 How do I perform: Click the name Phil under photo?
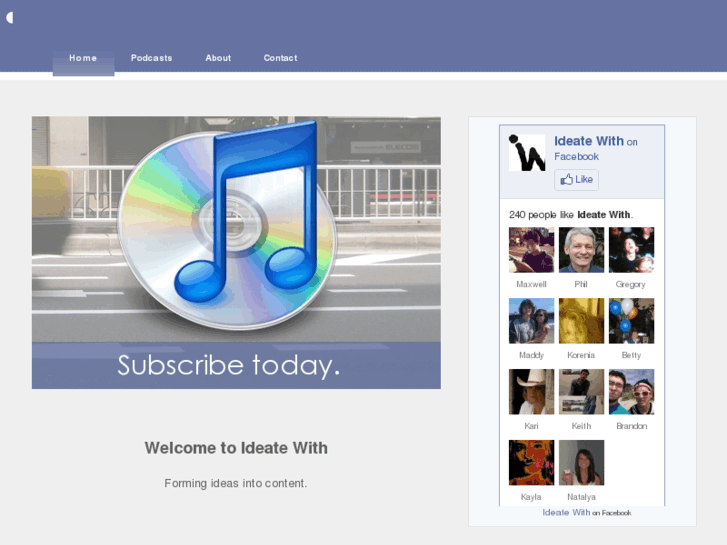[581, 284]
